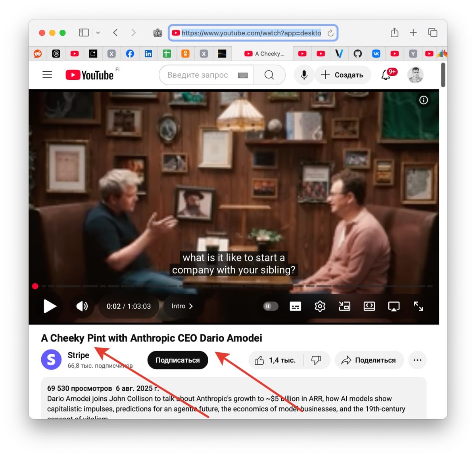Switch to the Odnoklassniki orange tab
This screenshot has height=457, width=476.
click(185, 54)
